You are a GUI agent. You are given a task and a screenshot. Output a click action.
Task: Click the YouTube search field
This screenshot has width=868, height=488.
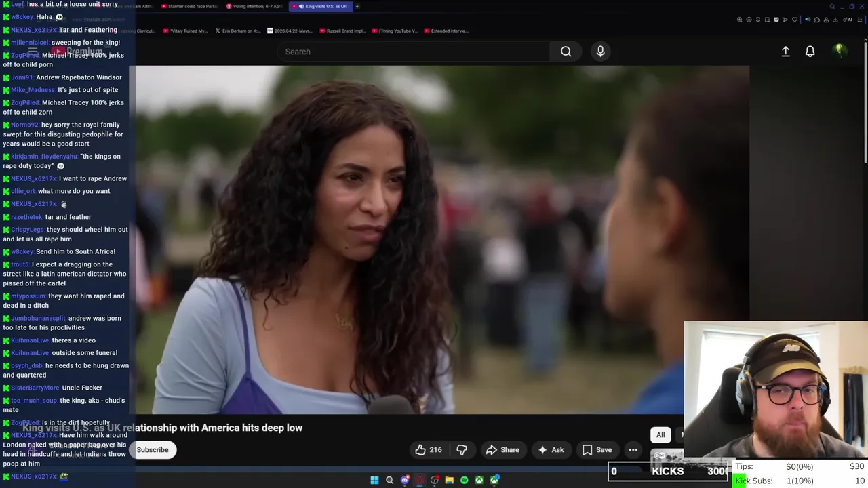pos(414,52)
